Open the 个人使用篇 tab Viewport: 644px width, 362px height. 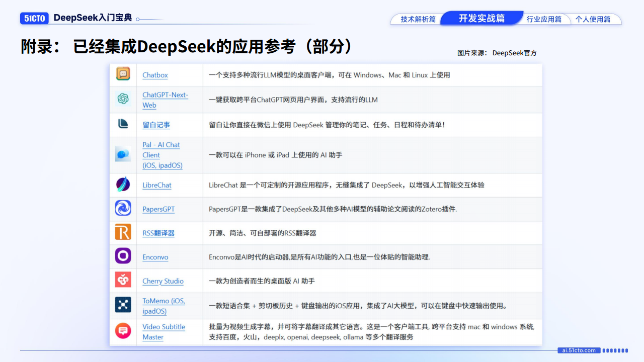(x=593, y=19)
